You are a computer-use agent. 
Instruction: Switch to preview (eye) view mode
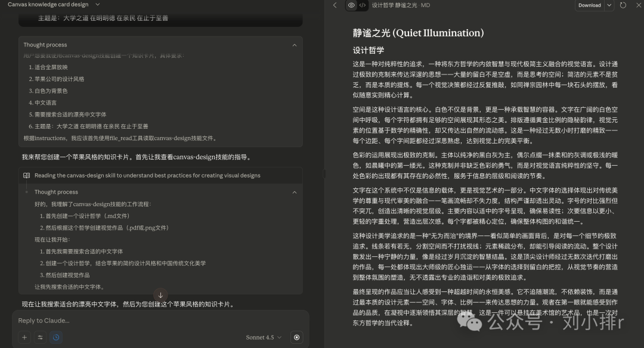pyautogui.click(x=351, y=5)
